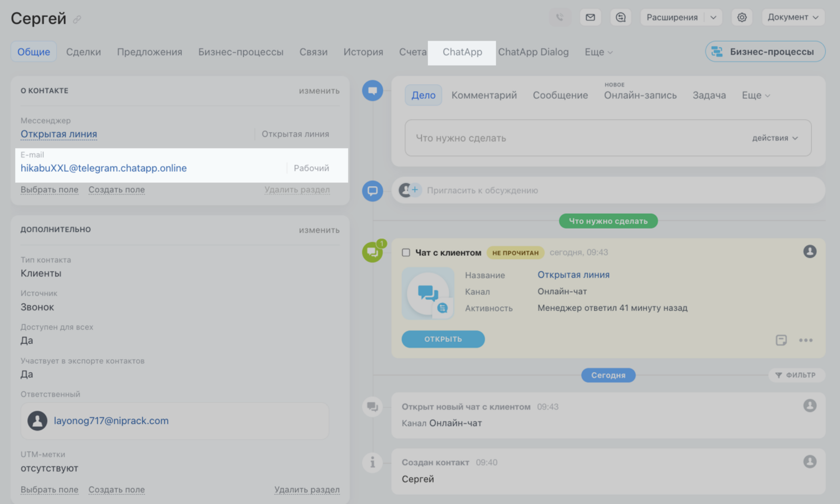The image size is (840, 504).
Task: Check the Чат с клиентом checkbox
Action: pos(406,252)
